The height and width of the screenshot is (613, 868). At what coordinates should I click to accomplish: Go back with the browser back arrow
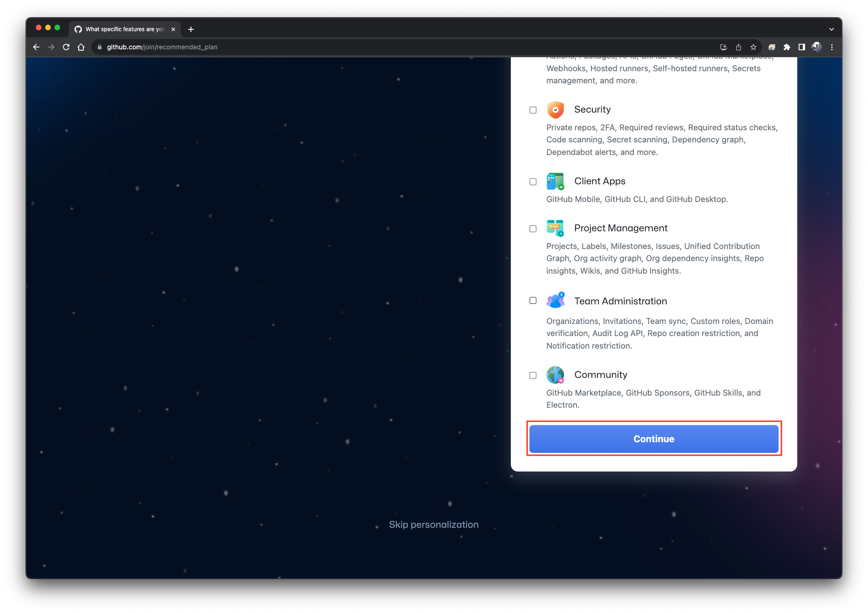coord(36,47)
